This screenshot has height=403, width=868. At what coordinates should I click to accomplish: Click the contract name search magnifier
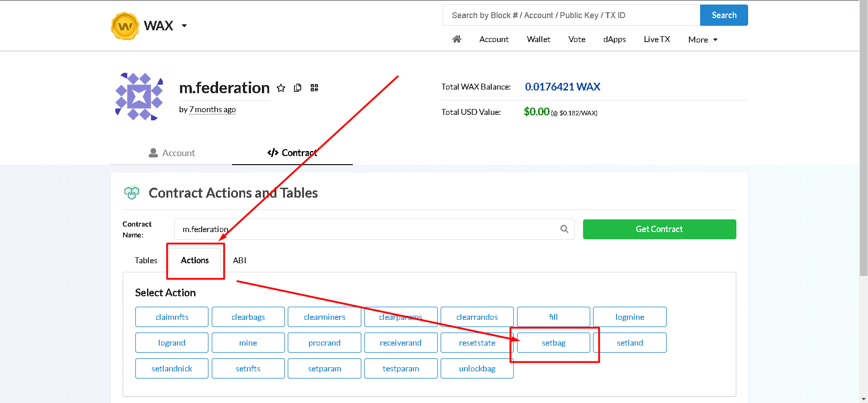click(564, 229)
